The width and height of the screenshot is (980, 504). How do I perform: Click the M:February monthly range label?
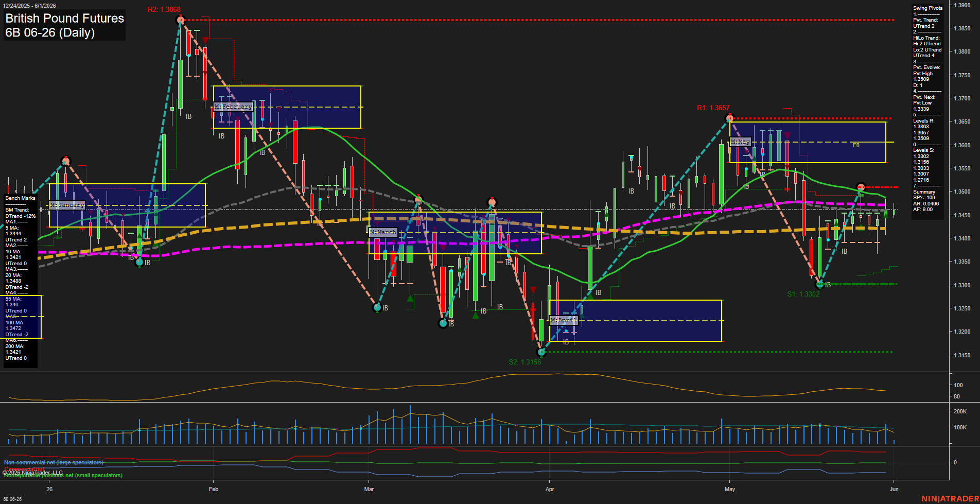tap(234, 107)
